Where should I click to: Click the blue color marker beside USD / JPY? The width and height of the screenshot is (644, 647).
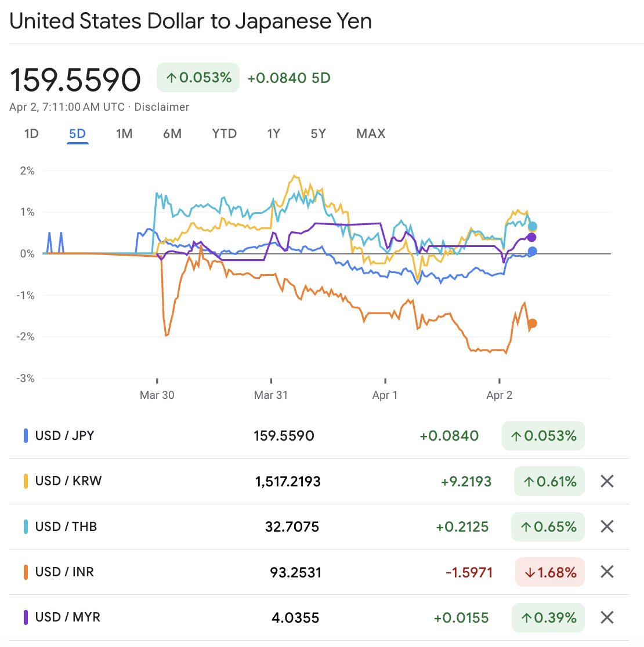coord(26,435)
